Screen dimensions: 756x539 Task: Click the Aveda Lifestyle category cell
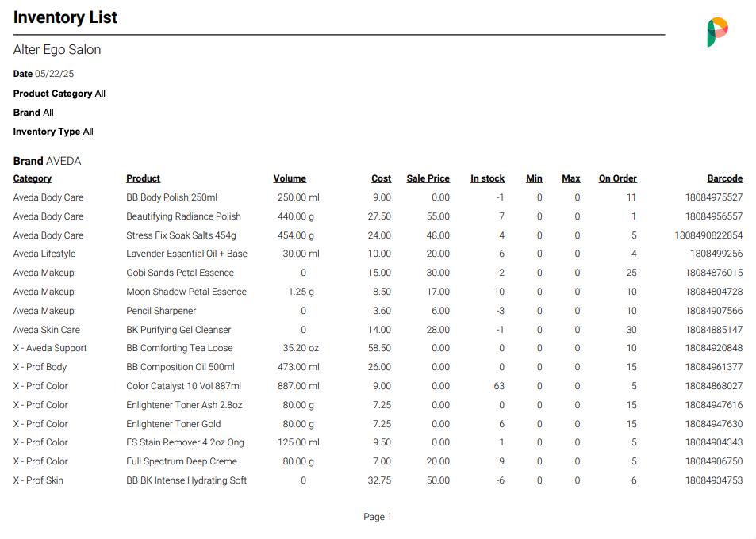pyautogui.click(x=44, y=254)
